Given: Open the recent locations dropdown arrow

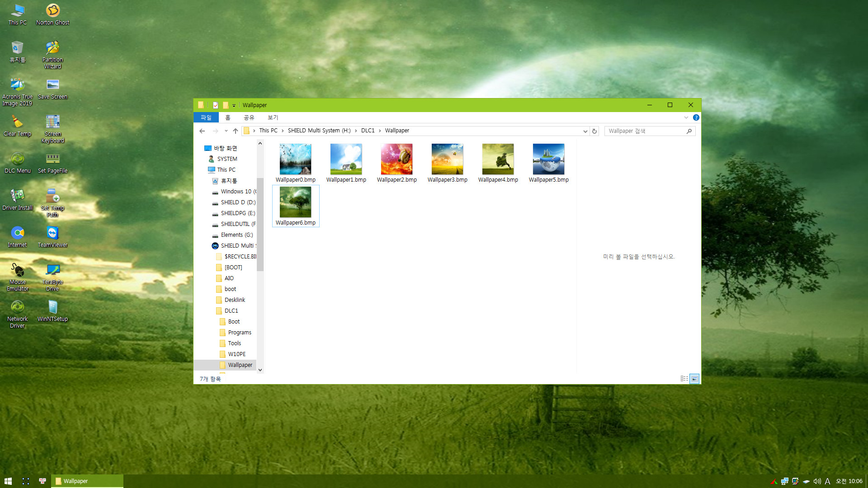Looking at the screenshot, I should (x=226, y=131).
